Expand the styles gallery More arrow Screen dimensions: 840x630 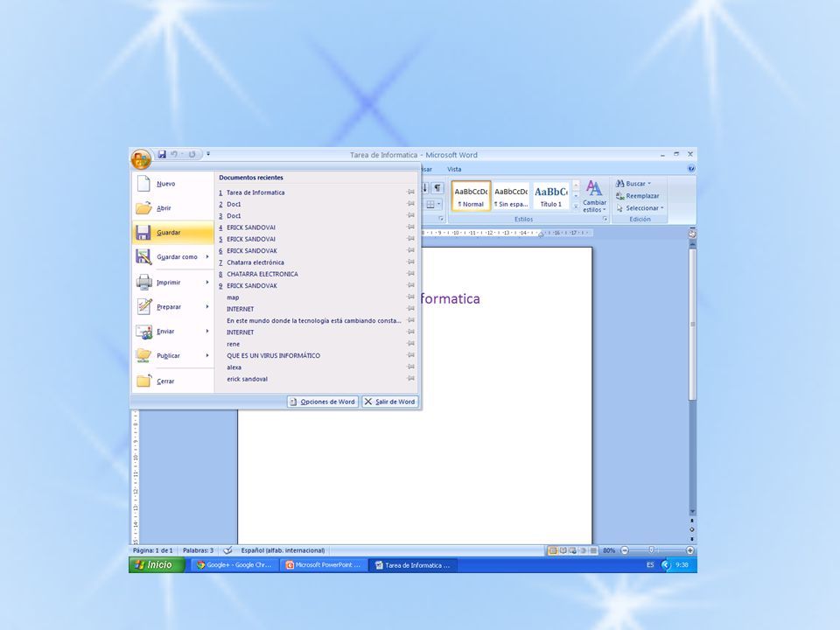(x=576, y=206)
